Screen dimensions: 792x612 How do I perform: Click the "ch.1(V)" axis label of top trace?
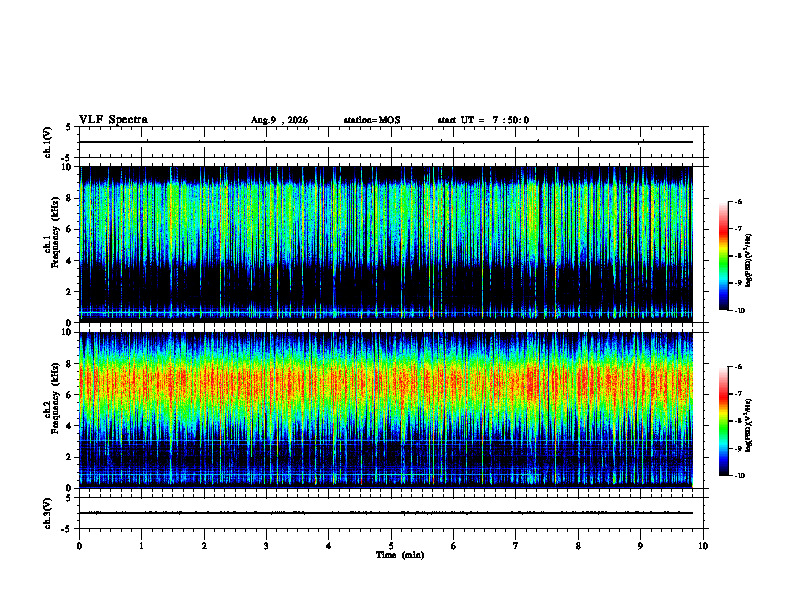pos(47,142)
